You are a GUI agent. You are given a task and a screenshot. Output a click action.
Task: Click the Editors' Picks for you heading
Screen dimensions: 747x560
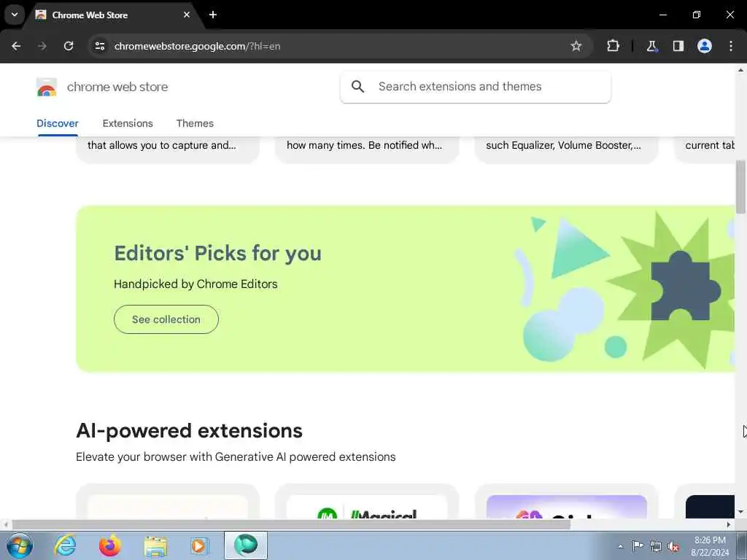(217, 253)
